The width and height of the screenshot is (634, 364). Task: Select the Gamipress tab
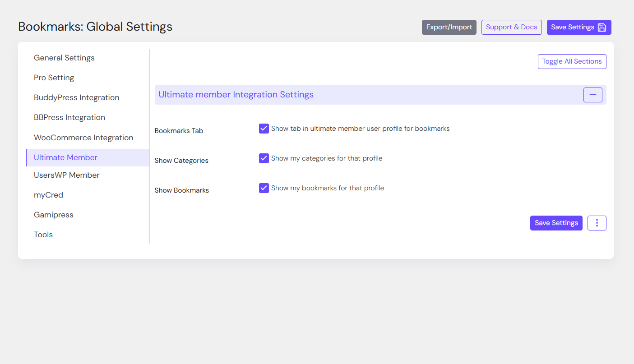[53, 215]
